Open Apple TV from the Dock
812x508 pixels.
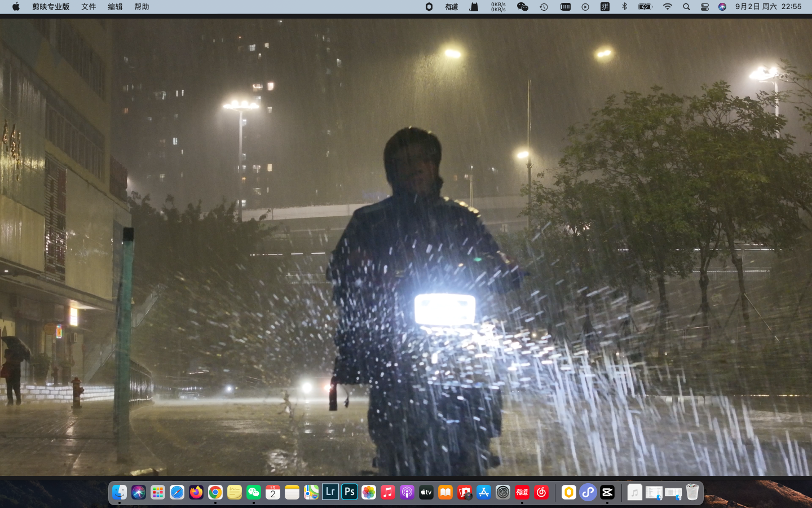426,492
